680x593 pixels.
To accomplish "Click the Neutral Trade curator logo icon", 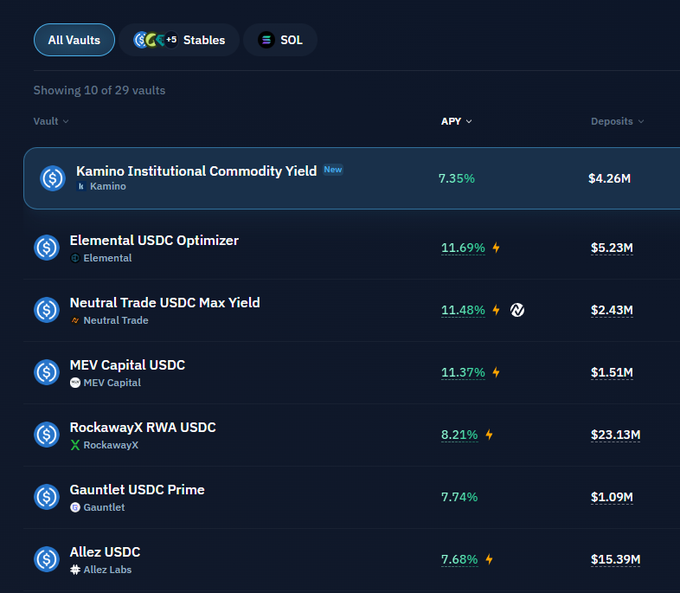I will click(75, 321).
